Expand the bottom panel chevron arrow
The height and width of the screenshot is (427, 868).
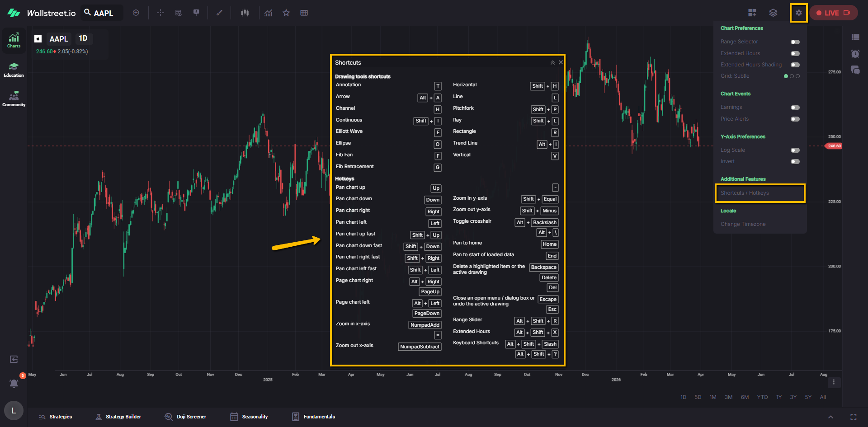point(830,417)
